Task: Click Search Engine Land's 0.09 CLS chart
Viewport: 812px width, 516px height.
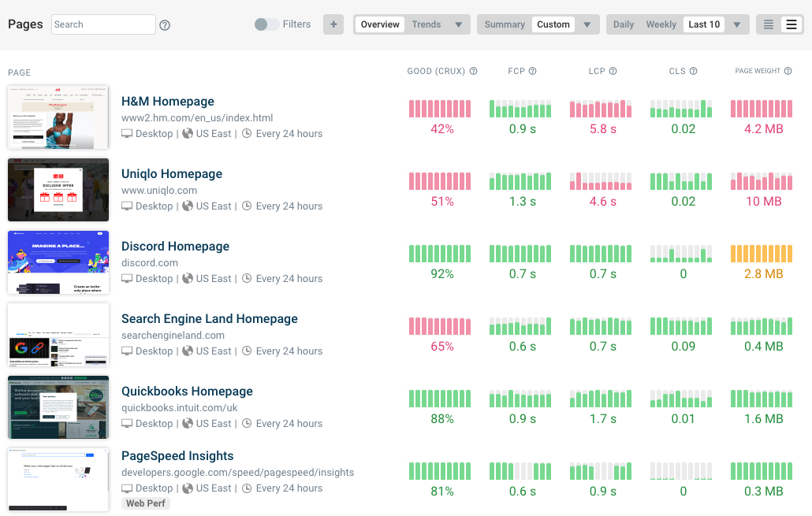Action: [681, 326]
